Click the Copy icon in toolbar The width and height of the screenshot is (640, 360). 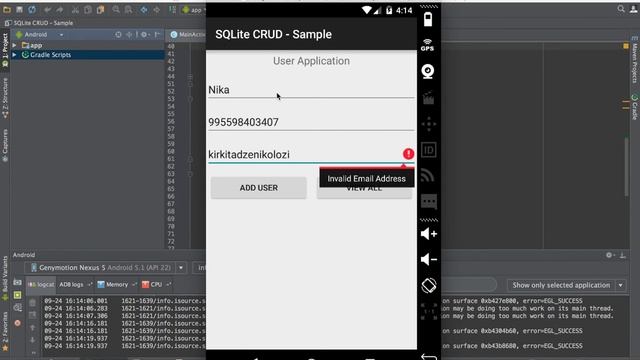tap(88, 10)
